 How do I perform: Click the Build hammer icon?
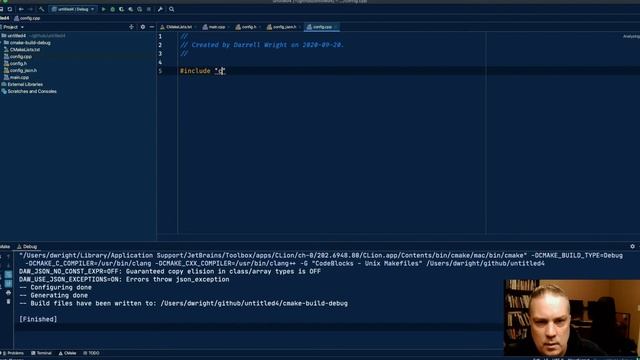(x=42, y=9)
